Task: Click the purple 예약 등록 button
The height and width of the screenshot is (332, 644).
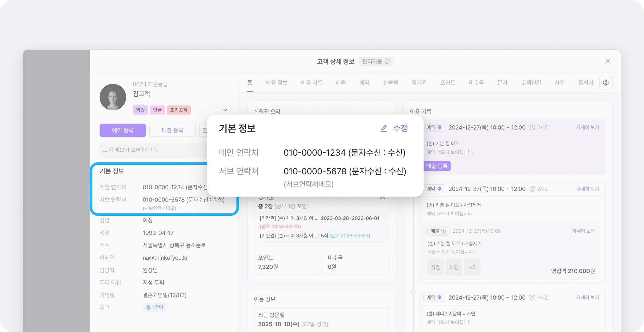Action: click(x=123, y=130)
